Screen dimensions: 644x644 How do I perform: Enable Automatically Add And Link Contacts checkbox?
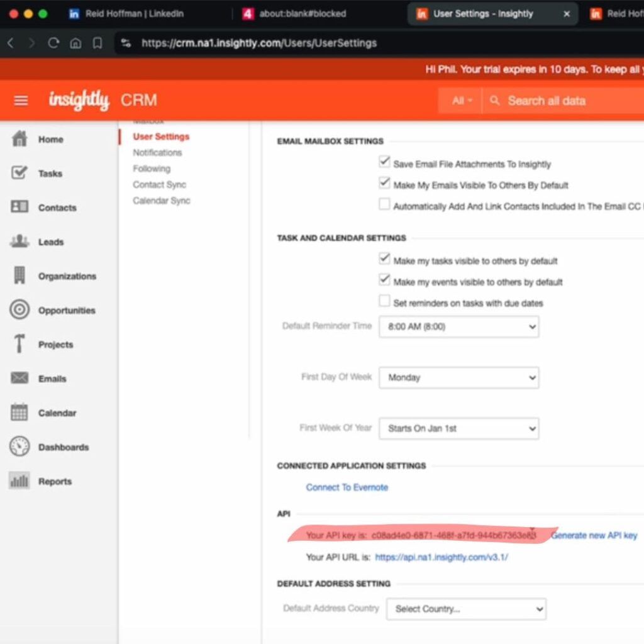(384, 204)
